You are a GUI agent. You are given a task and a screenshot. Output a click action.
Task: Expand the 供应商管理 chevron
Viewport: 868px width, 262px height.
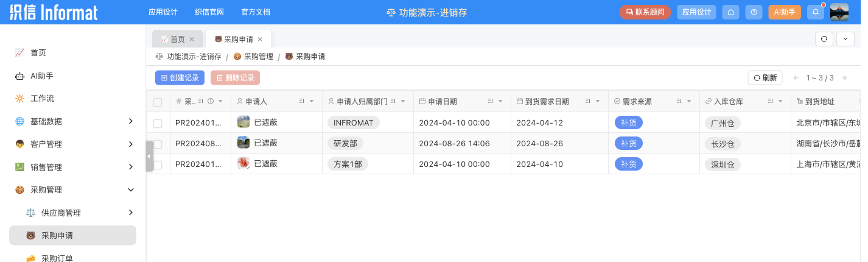click(130, 213)
